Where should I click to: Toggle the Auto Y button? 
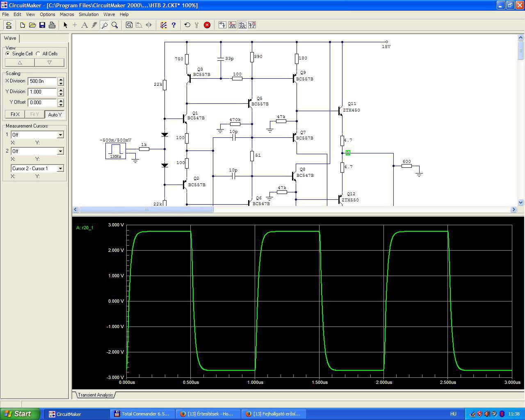[x=55, y=114]
